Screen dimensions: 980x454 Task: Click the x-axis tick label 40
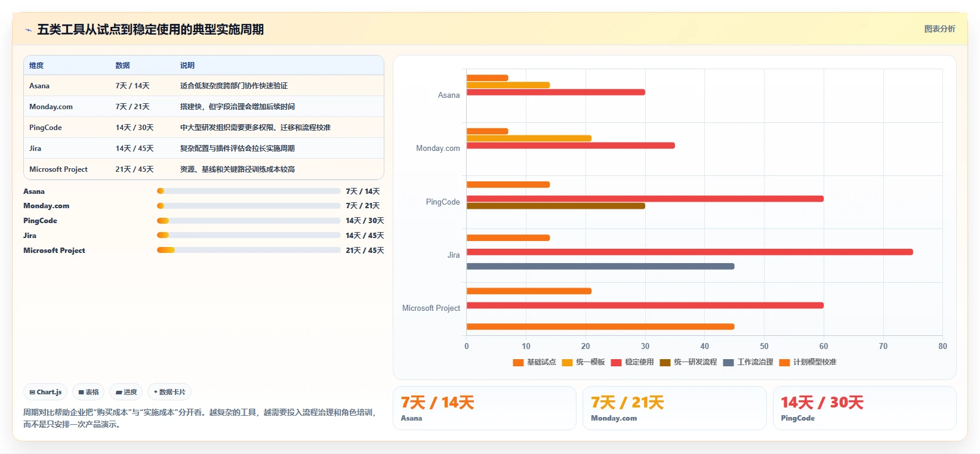click(704, 346)
